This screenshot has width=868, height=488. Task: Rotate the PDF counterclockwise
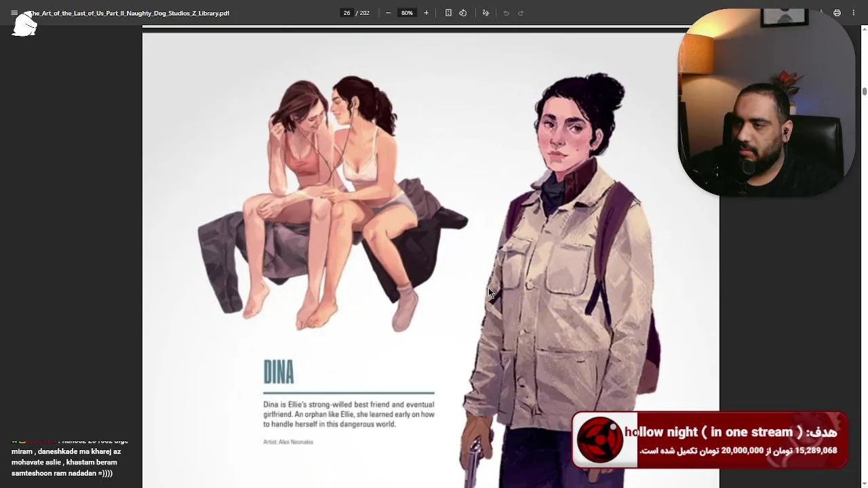462,13
